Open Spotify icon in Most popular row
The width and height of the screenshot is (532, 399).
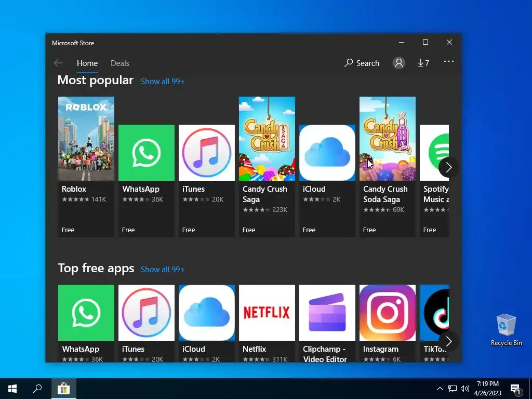(x=434, y=153)
